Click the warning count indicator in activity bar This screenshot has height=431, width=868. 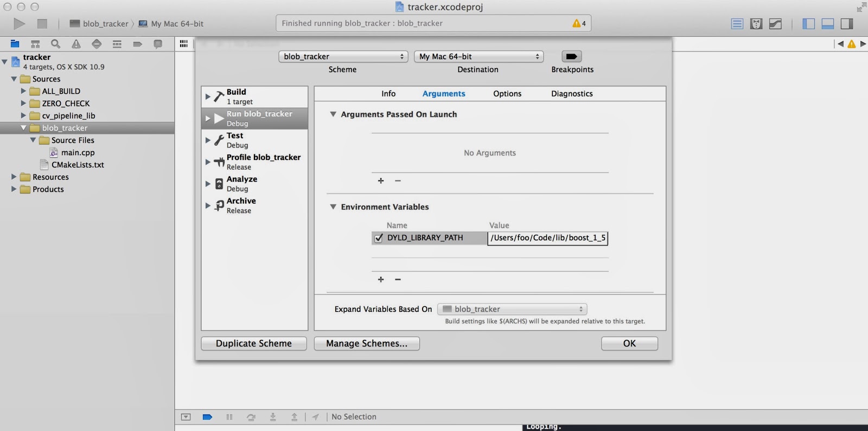579,23
